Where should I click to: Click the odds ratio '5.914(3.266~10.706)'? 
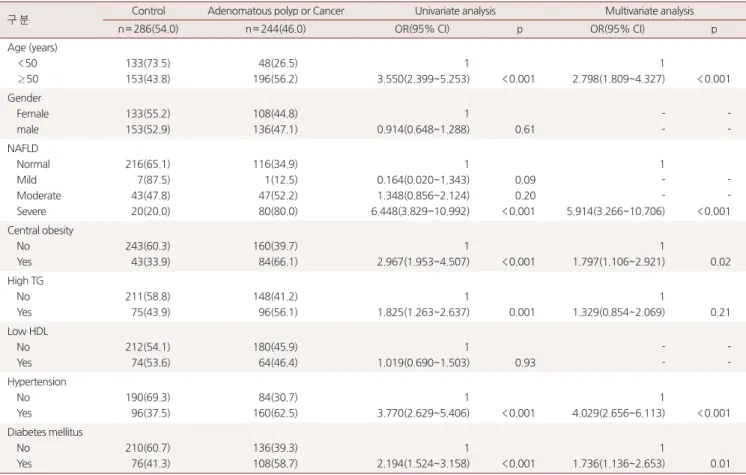click(x=616, y=211)
